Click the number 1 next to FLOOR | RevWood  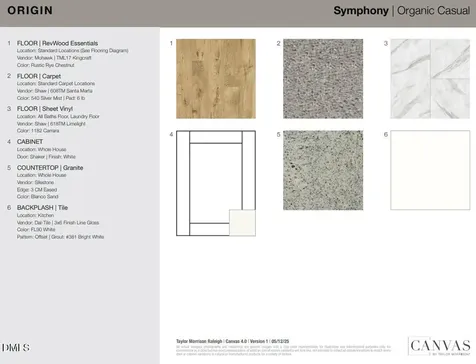click(x=9, y=43)
